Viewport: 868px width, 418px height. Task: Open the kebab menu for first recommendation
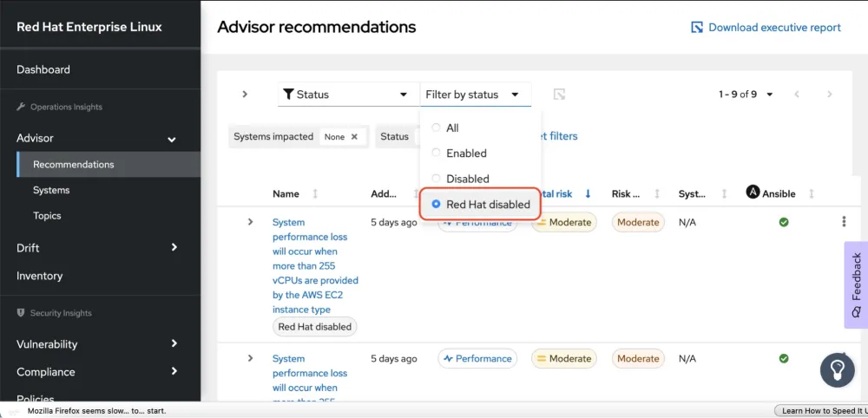[x=844, y=222]
